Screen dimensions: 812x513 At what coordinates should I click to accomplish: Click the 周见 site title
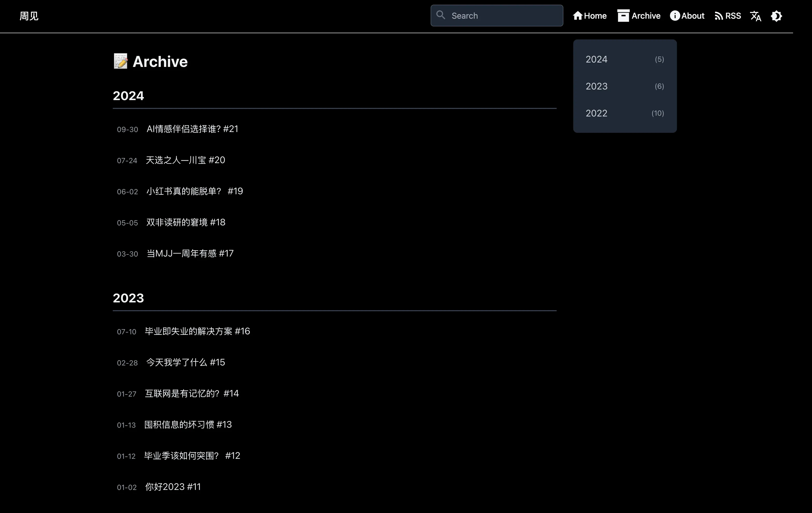click(x=29, y=16)
